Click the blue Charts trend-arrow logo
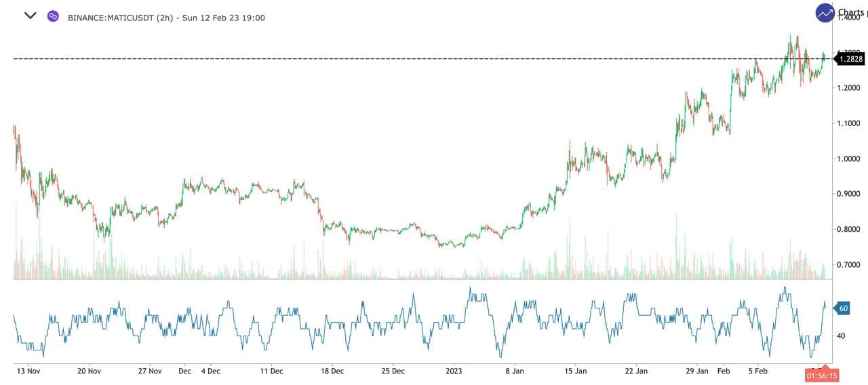 pyautogui.click(x=825, y=13)
